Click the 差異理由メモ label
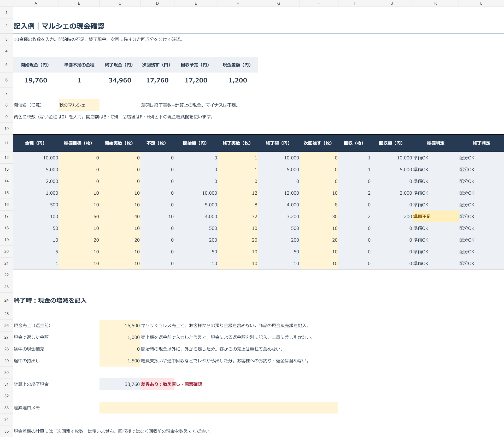 tap(27, 408)
